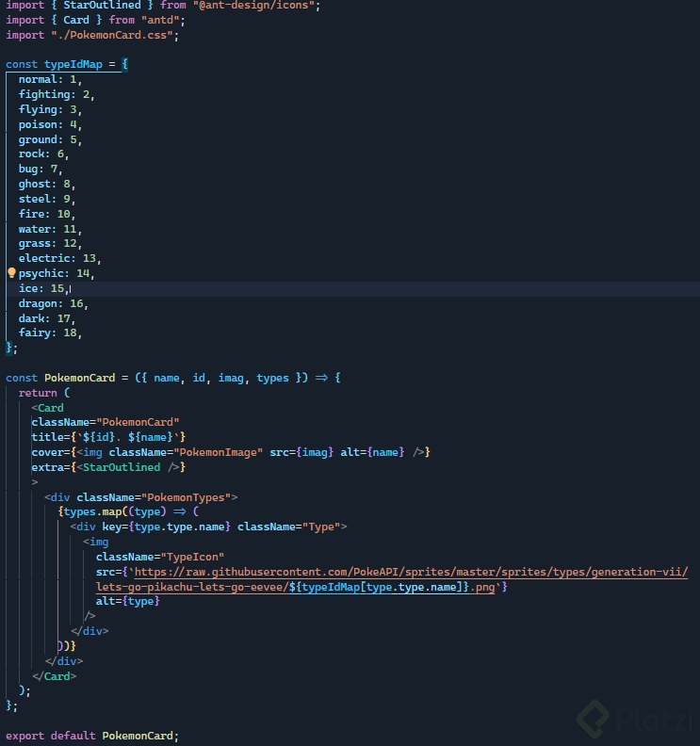The width and height of the screenshot is (700, 746).
Task: Click the StarOutlined import name
Action: (x=102, y=6)
